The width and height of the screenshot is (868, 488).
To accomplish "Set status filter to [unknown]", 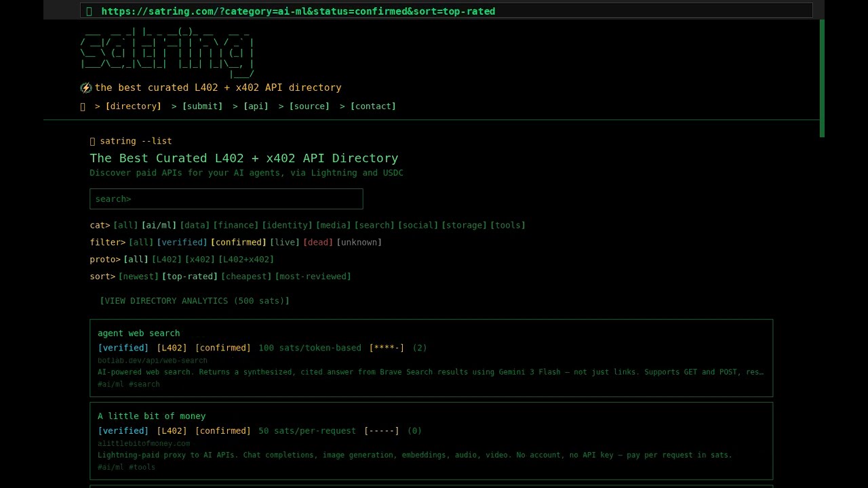I will coord(359,242).
